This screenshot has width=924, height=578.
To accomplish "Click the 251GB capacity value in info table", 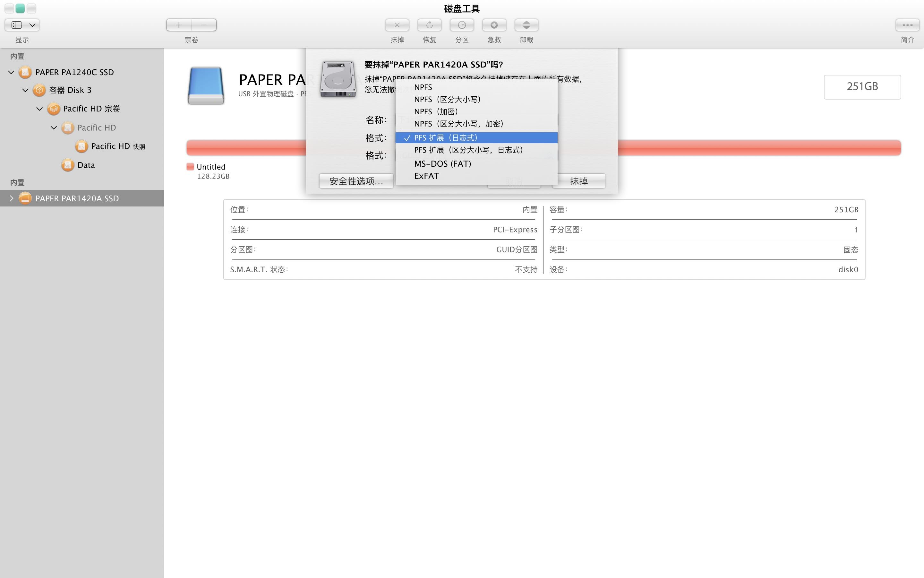I will (x=846, y=209).
